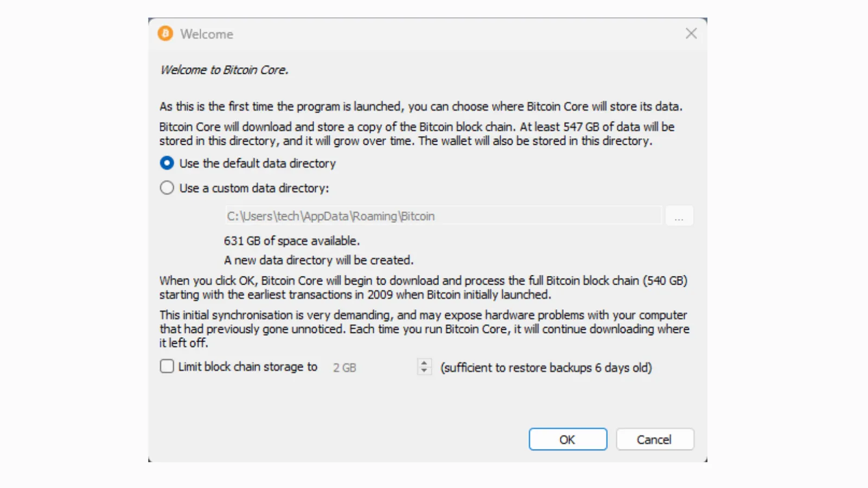Click the '631 GB of space available' text

pyautogui.click(x=292, y=241)
